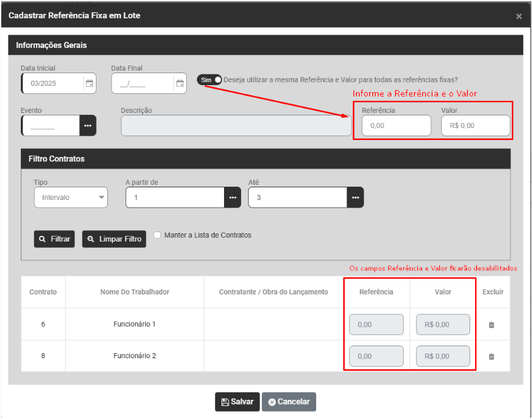Click the Evento lookup ellipsis button

pyautogui.click(x=88, y=125)
